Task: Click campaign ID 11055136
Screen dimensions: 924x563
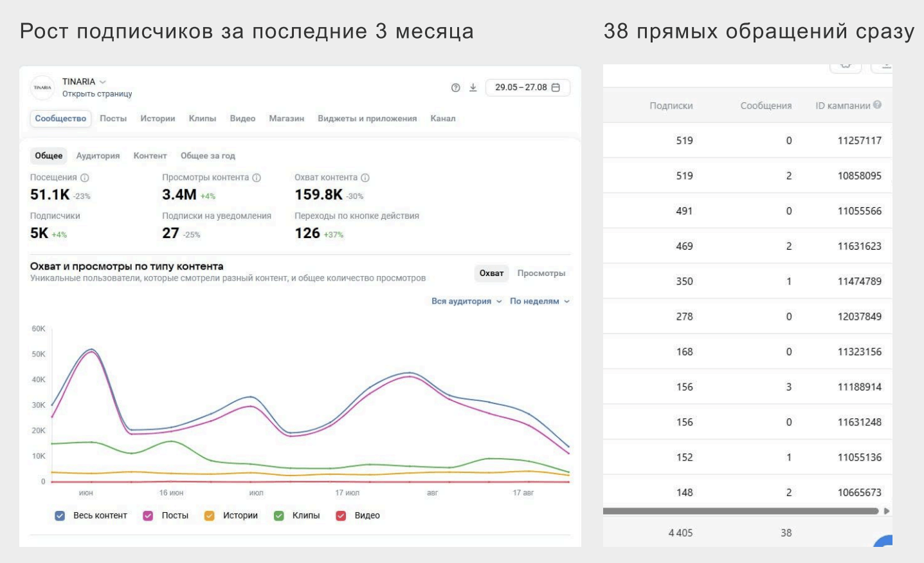Action: 859,457
